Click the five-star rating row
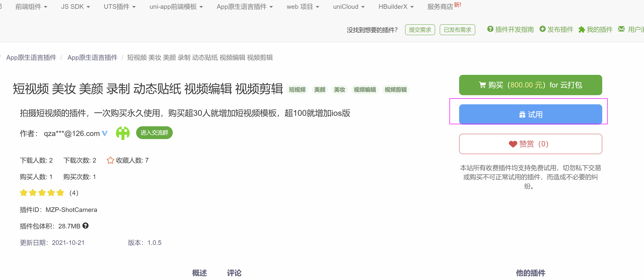Image resolution: width=644 pixels, height=280 pixels. click(42, 193)
